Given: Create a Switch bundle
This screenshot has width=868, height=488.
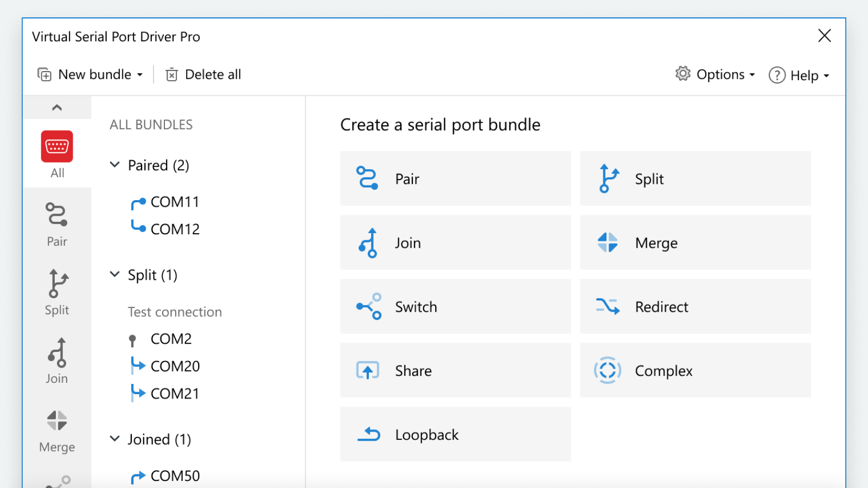Looking at the screenshot, I should click(x=455, y=306).
